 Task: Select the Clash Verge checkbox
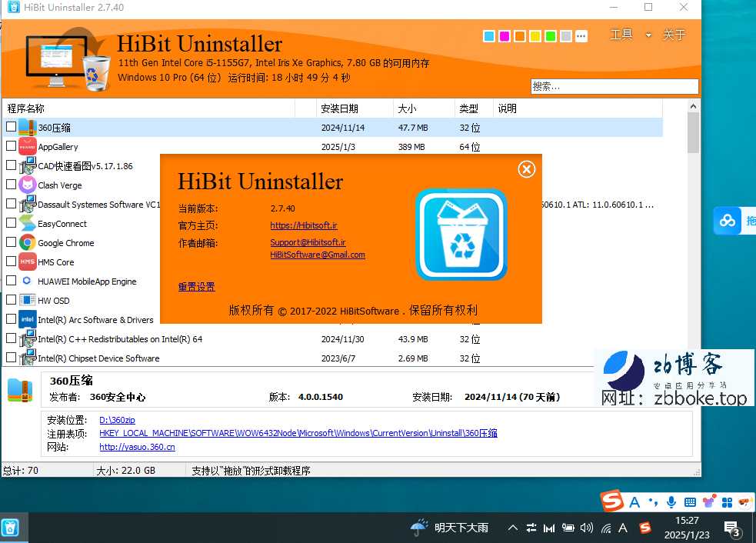click(x=11, y=185)
